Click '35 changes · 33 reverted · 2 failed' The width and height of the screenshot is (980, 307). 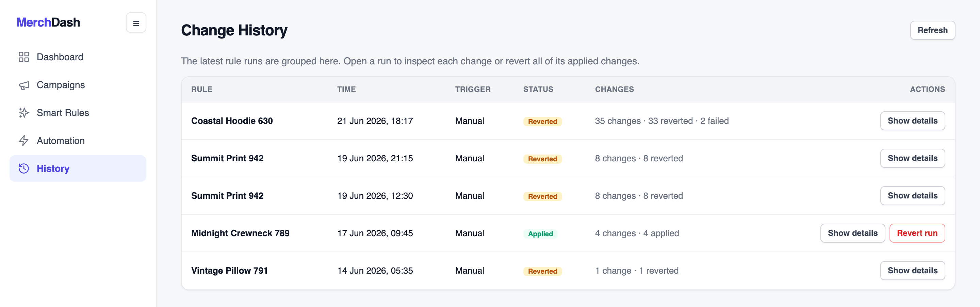(661, 121)
